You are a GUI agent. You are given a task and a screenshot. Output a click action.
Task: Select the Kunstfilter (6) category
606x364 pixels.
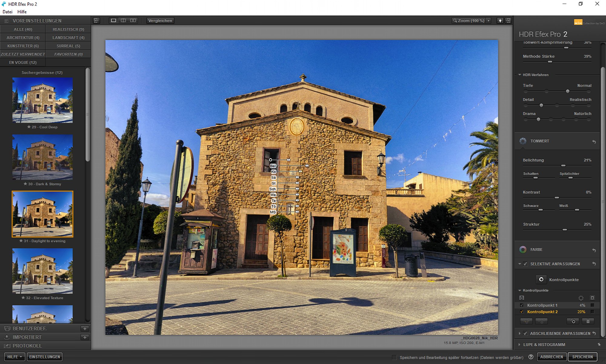[x=23, y=46]
